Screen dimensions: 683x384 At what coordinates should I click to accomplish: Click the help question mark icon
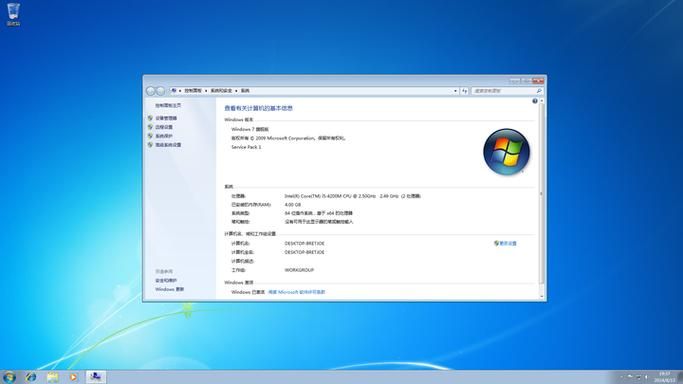[x=534, y=101]
